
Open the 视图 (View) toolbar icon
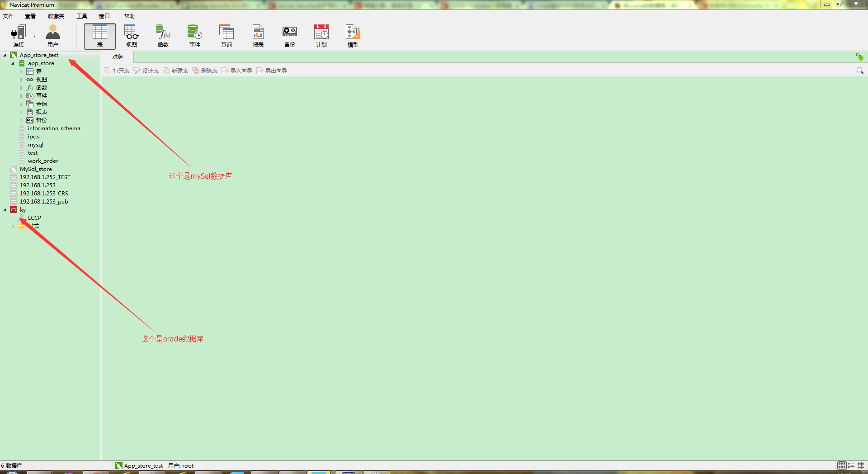[x=132, y=36]
